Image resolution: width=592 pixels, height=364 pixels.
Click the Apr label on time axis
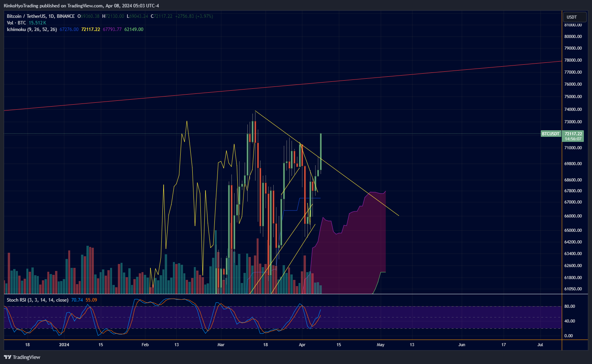click(x=302, y=345)
